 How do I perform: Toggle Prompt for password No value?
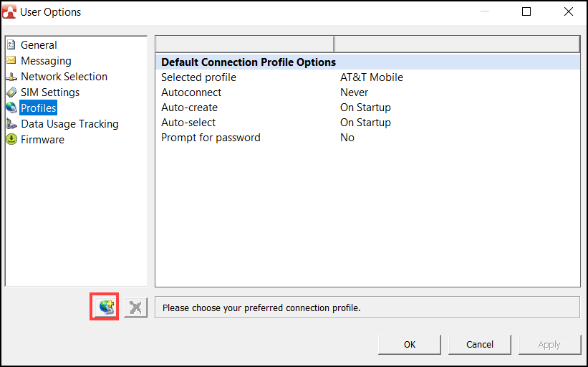[347, 138]
